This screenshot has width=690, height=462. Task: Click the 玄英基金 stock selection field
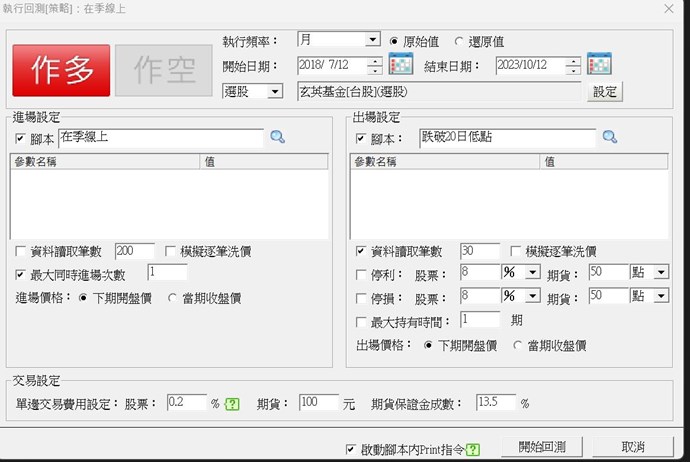tap(439, 92)
